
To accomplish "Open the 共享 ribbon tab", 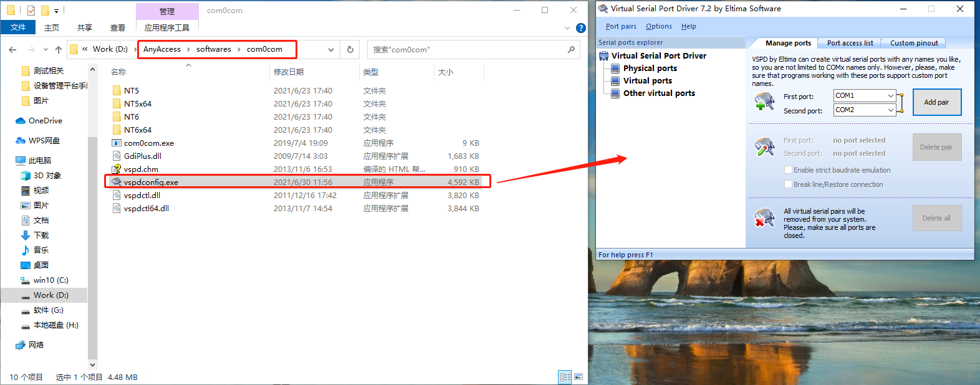I will [85, 27].
